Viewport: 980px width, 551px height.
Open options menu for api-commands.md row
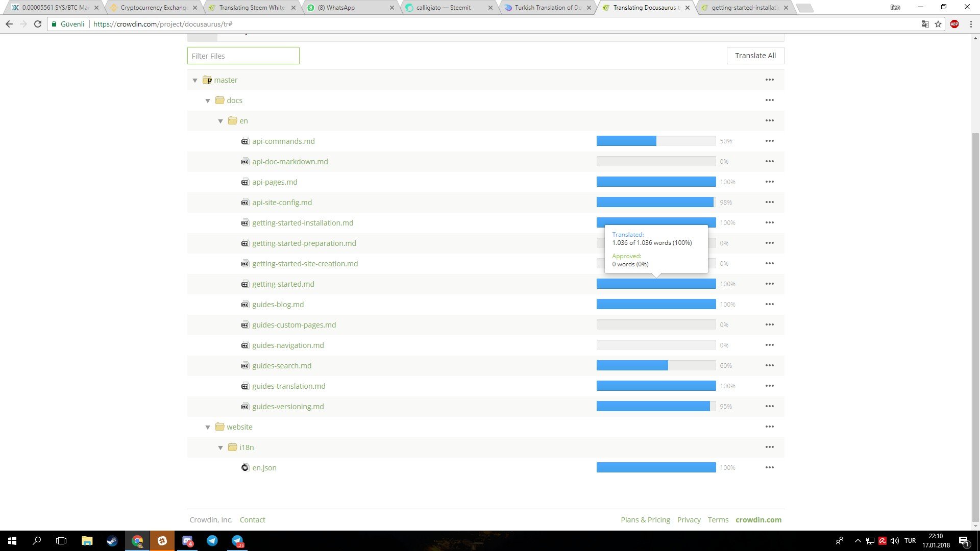(x=769, y=141)
